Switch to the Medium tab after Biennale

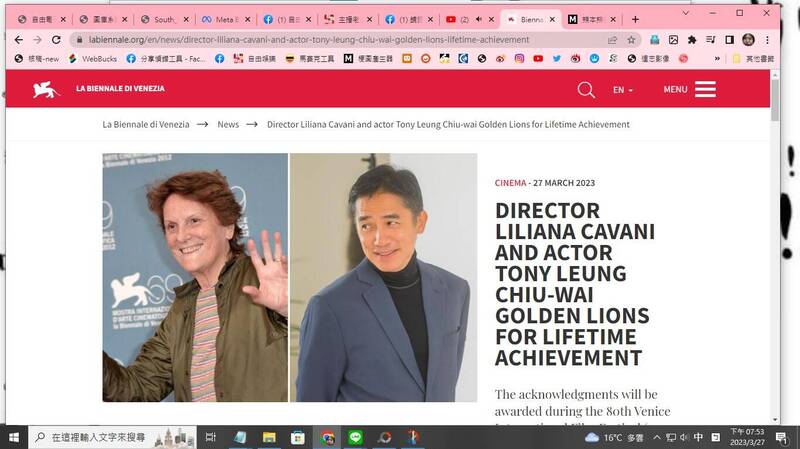(592, 19)
